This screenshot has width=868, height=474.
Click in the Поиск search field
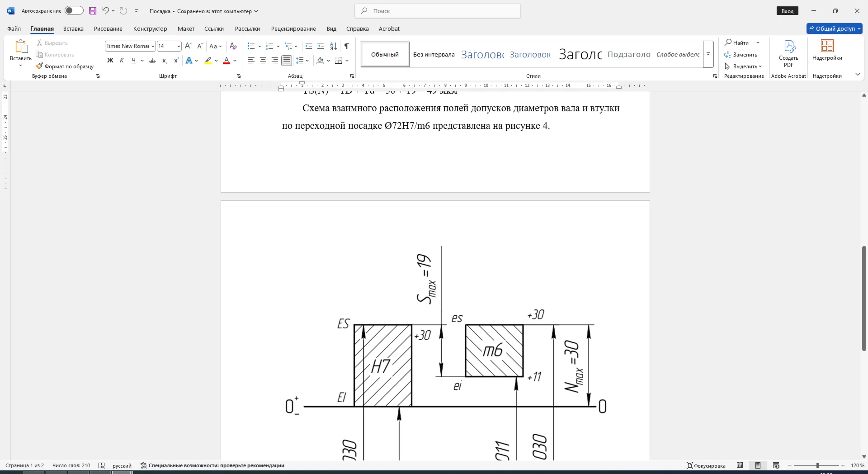coord(438,11)
